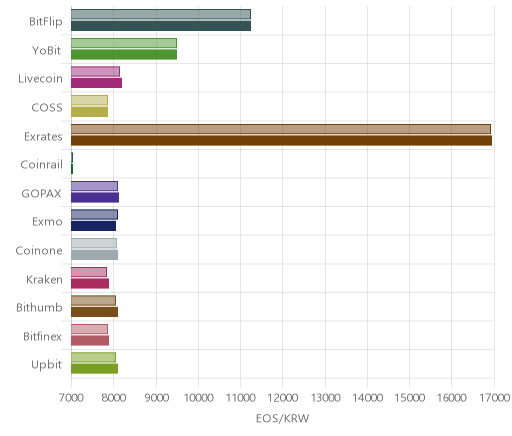
Task: Click the EOS/KRW axis title
Action: pos(282,418)
